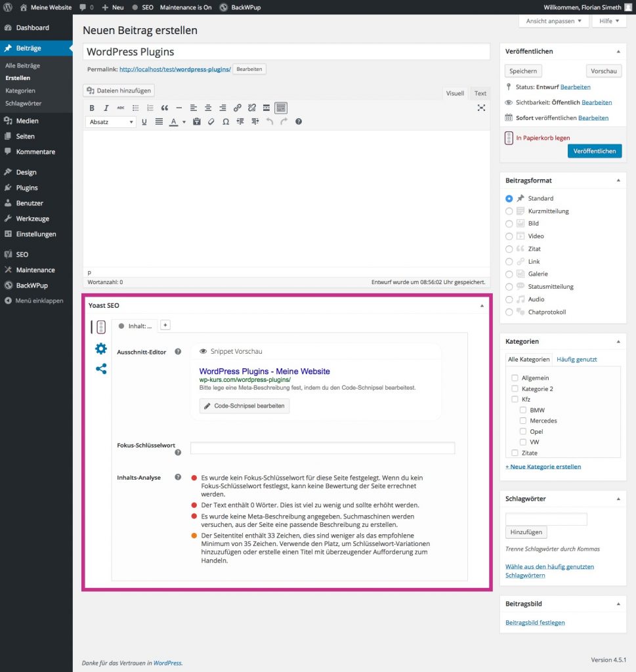Viewport: 636px width, 672px height.
Task: Enable the Allgemein category
Action: click(515, 377)
